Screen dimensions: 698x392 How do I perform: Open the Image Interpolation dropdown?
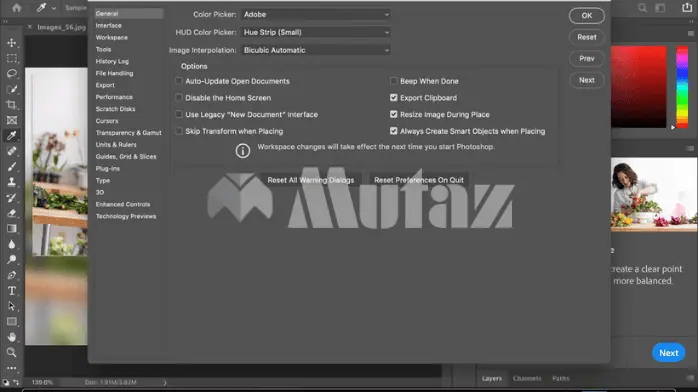point(316,50)
